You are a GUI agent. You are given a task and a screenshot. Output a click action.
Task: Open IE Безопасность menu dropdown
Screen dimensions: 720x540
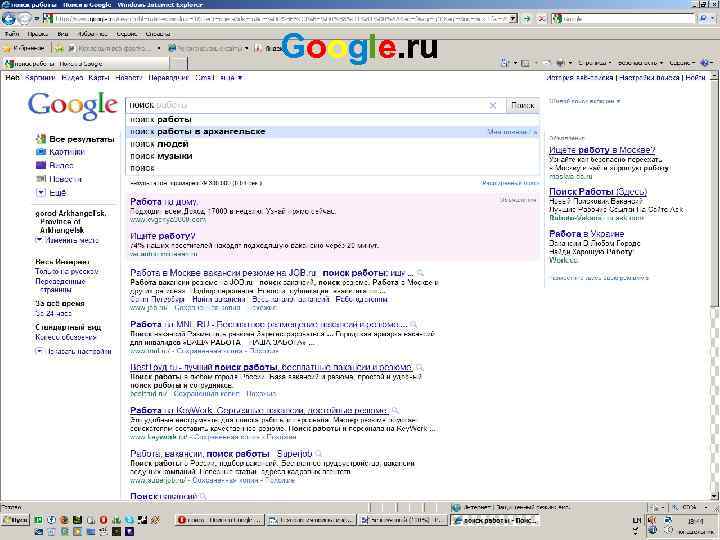pyautogui.click(x=640, y=62)
